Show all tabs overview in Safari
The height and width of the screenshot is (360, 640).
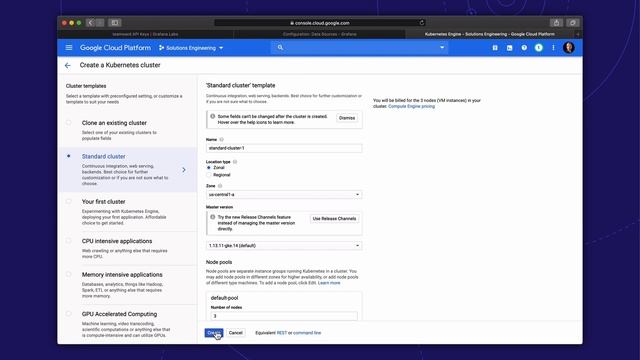click(x=573, y=23)
